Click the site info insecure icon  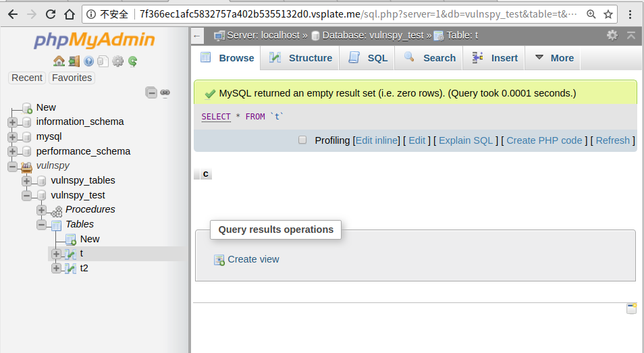pyautogui.click(x=90, y=14)
